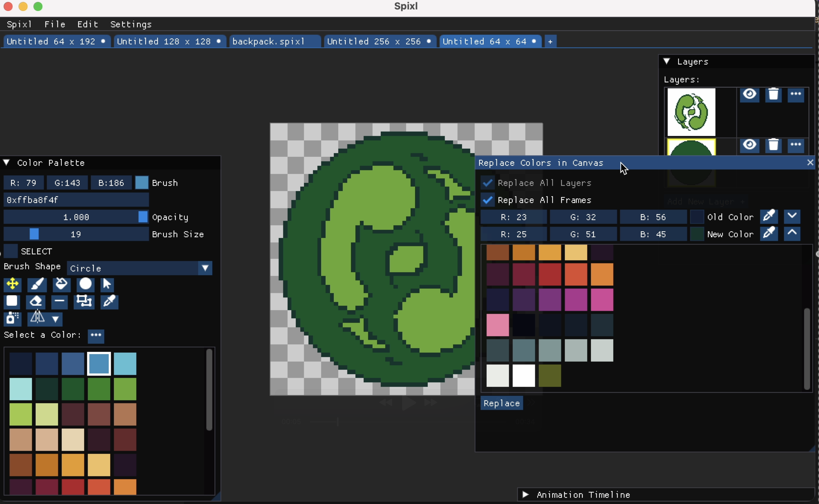Select the Untitled 64 x 64 tab
This screenshot has width=819, height=504.
pos(490,41)
